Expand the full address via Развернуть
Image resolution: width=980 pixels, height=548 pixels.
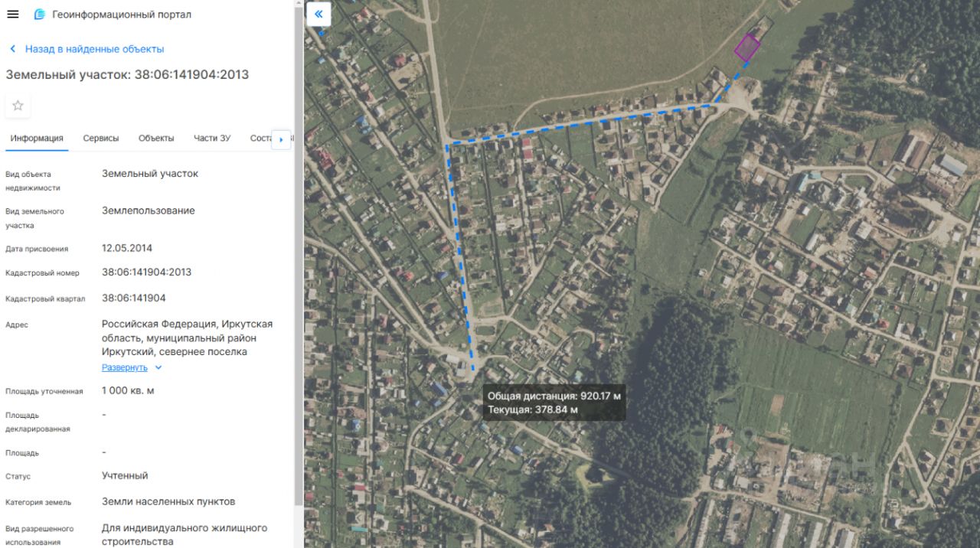pyautogui.click(x=125, y=367)
